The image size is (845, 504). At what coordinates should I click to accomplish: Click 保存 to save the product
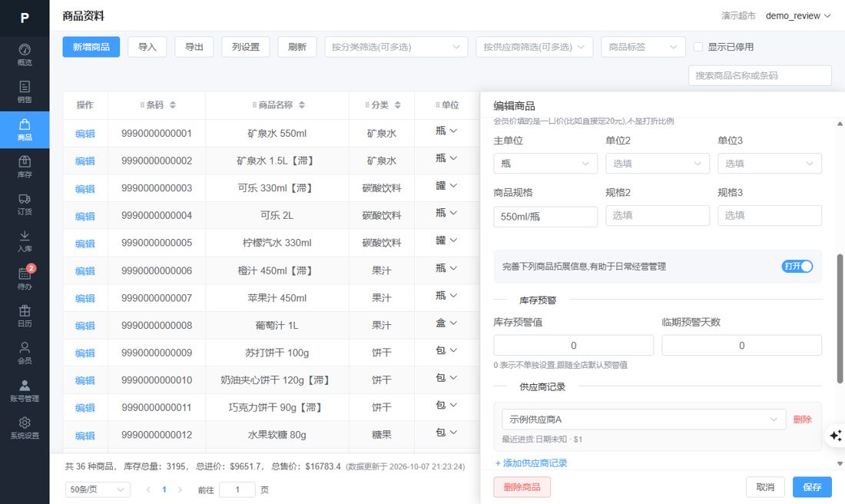[812, 487]
